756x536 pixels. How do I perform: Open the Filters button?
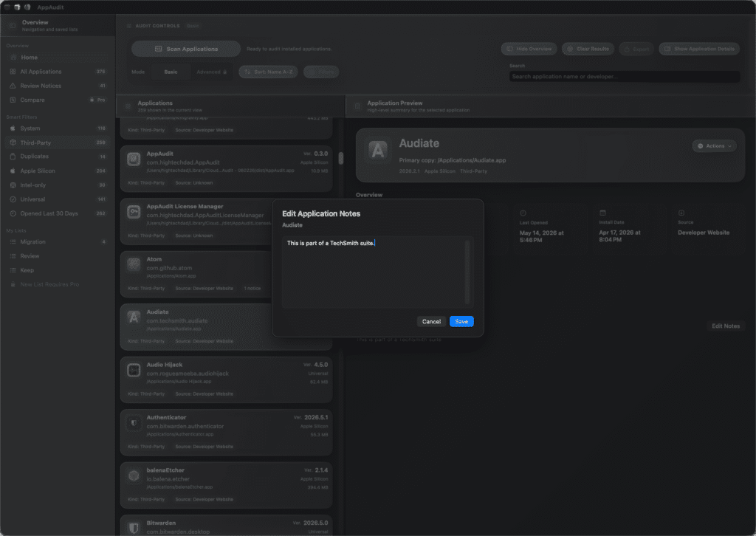click(321, 72)
